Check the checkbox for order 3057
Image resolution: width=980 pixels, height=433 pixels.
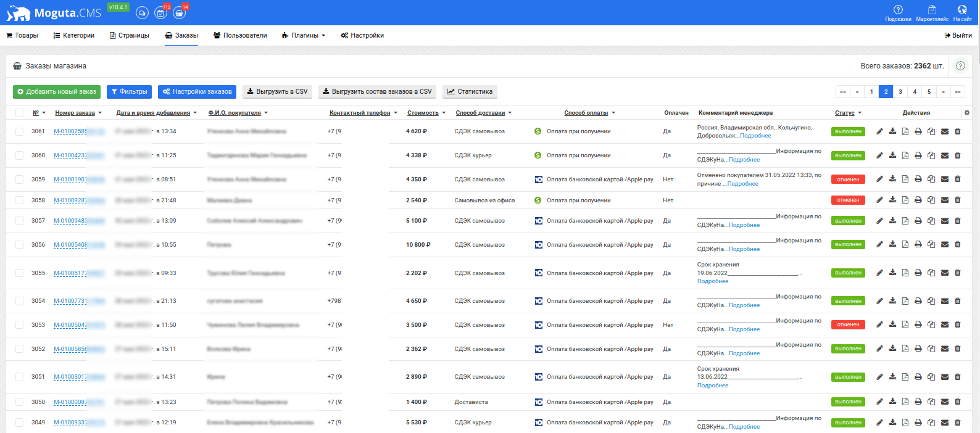(x=19, y=221)
